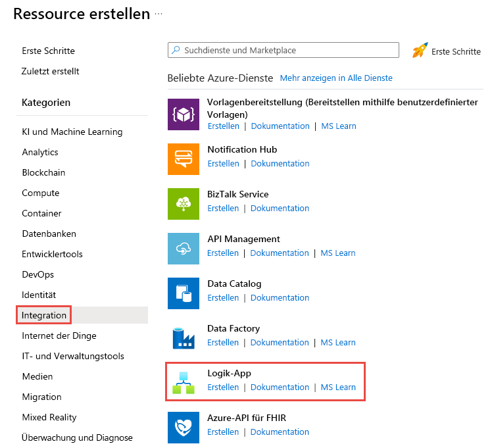494x448 pixels.
Task: Select the DevOps category
Action: (37, 275)
